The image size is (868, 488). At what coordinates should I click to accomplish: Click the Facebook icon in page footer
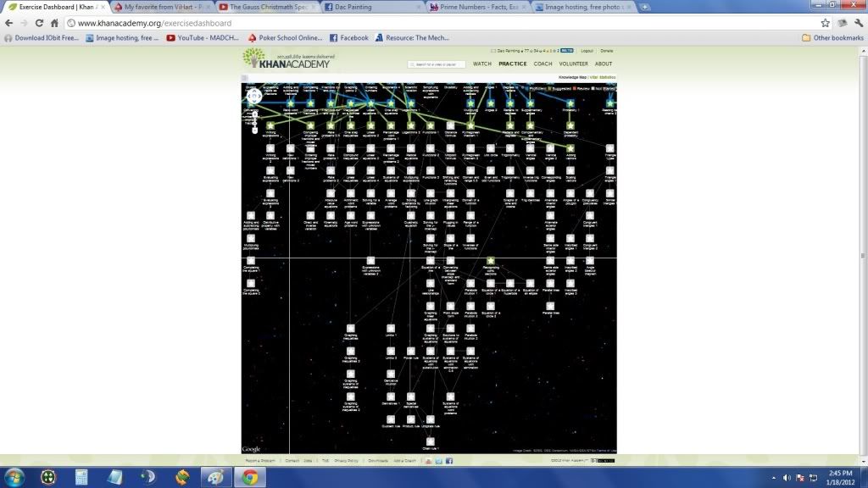tap(448, 461)
